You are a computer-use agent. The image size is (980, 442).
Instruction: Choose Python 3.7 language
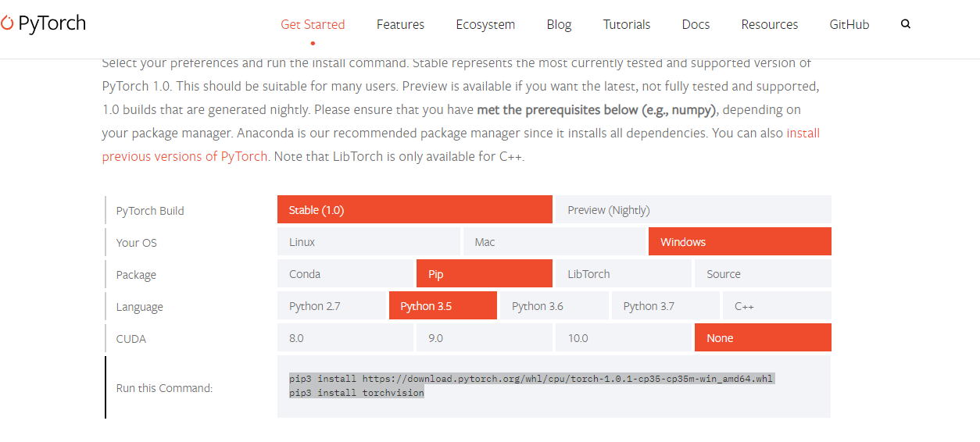coord(666,305)
